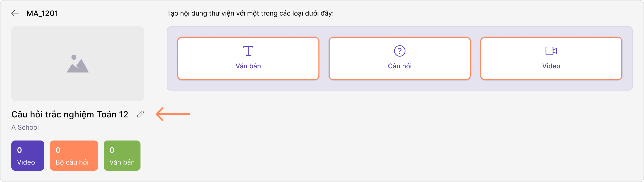
Task: Click the orange "0 Bộ câu hỏi" counter badge
Action: pyautogui.click(x=74, y=155)
